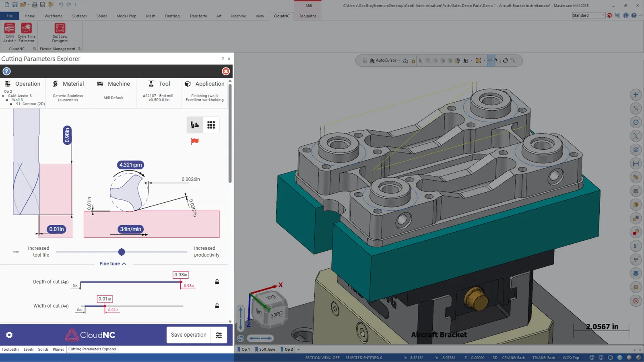Click the CPLANE: Back status entry
The image size is (644, 362).
pos(513,358)
